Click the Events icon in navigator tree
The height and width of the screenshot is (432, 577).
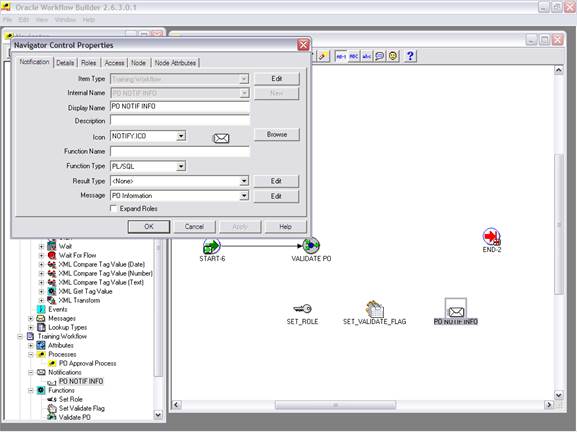[x=41, y=309]
